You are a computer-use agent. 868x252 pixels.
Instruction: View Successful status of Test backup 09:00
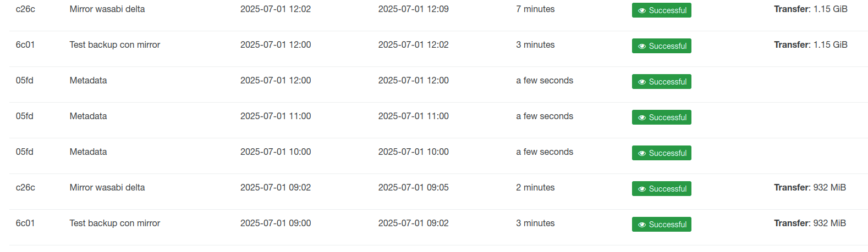(662, 225)
